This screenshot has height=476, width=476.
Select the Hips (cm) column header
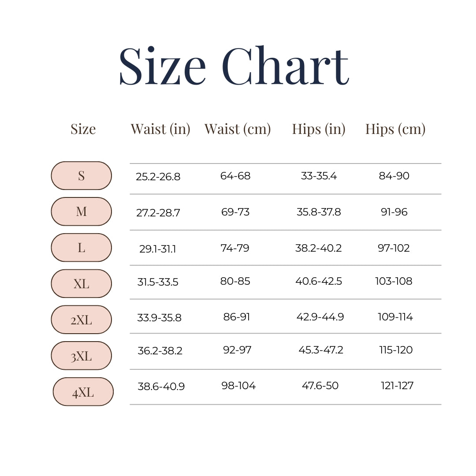click(395, 129)
